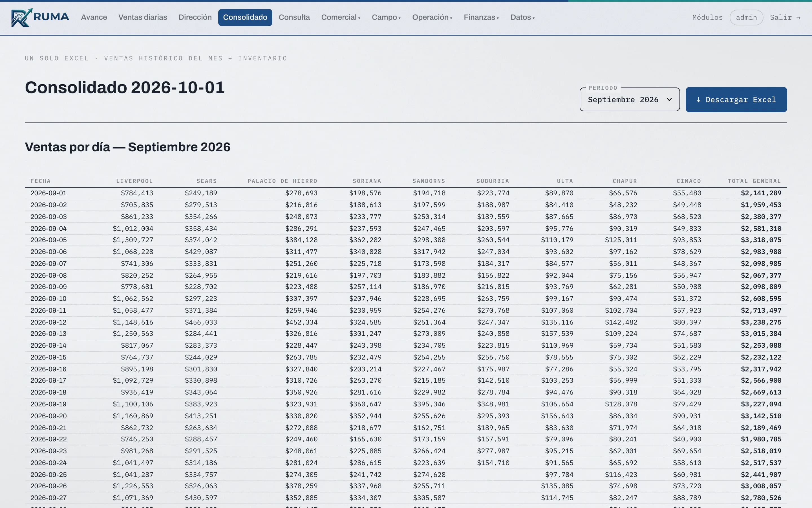
Task: Select the date cell 2026-09-27
Action: (x=49, y=498)
